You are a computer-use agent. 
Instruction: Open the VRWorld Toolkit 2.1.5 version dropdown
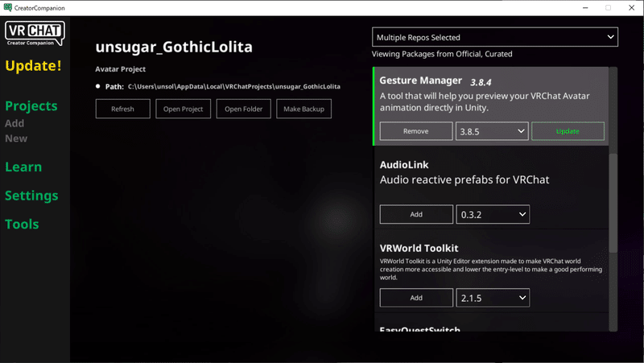[x=493, y=298]
